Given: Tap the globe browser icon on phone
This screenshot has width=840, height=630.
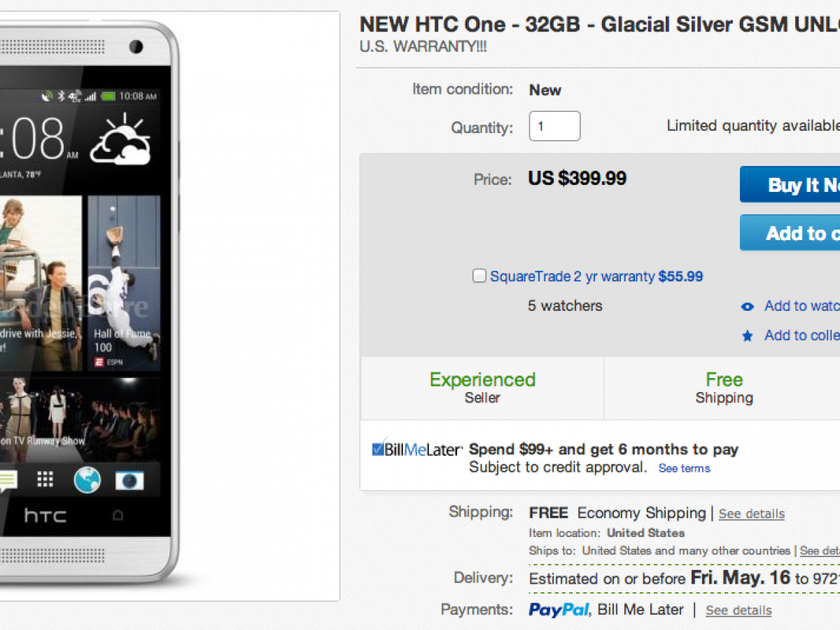Looking at the screenshot, I should (87, 480).
